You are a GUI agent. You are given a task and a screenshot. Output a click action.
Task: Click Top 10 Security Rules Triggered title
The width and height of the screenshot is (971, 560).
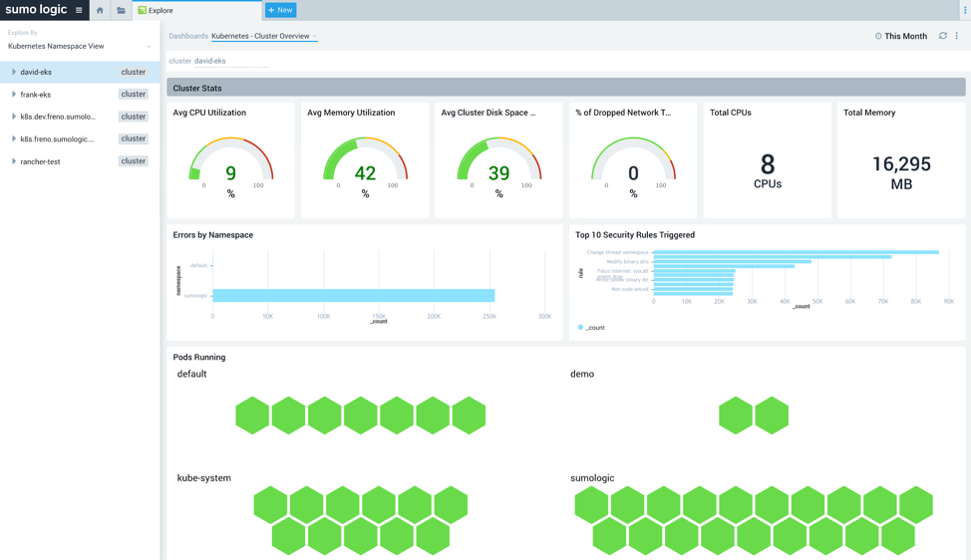(635, 235)
